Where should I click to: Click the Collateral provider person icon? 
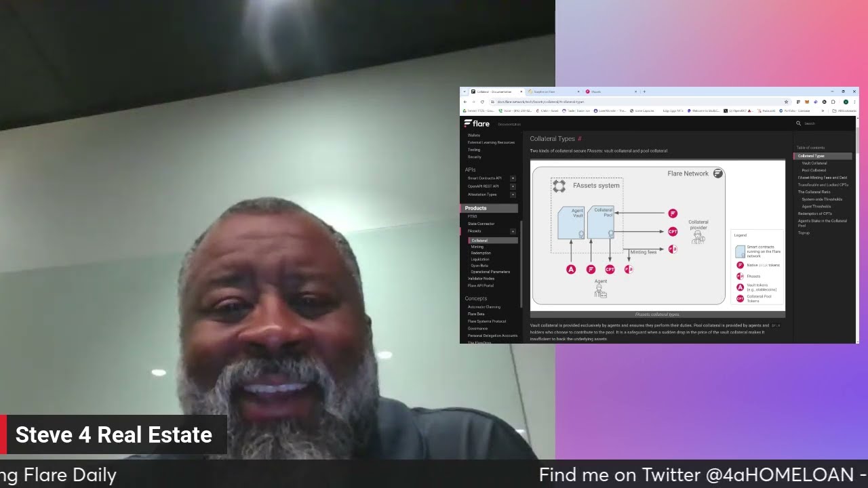tap(698, 238)
